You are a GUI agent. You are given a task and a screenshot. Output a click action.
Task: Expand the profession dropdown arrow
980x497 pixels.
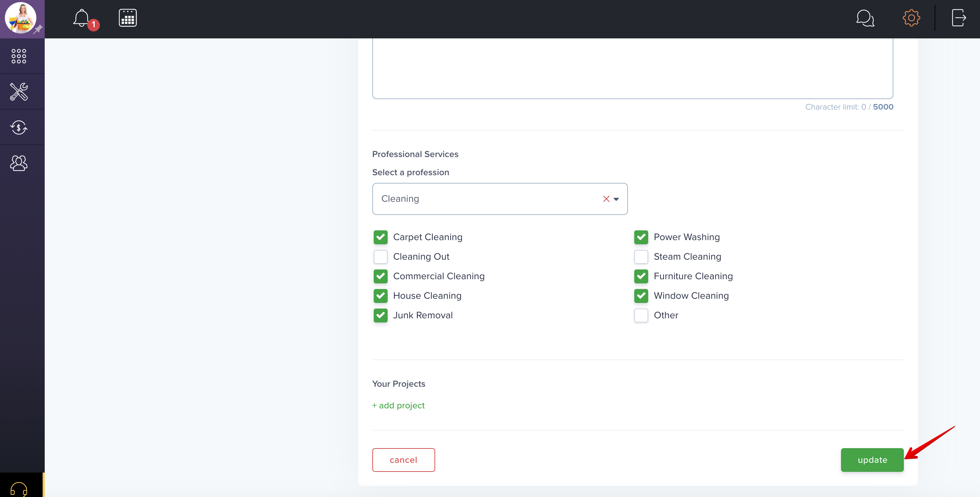pyautogui.click(x=616, y=199)
